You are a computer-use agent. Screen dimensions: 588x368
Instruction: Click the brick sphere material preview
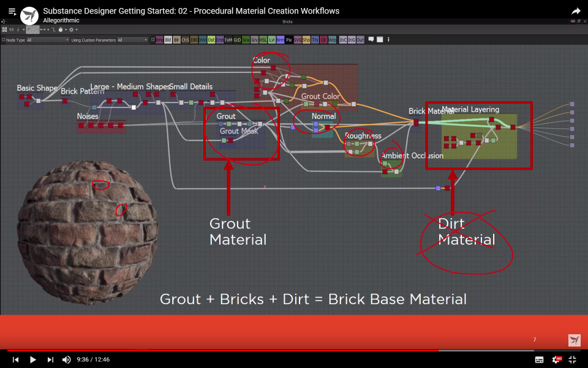click(88, 232)
